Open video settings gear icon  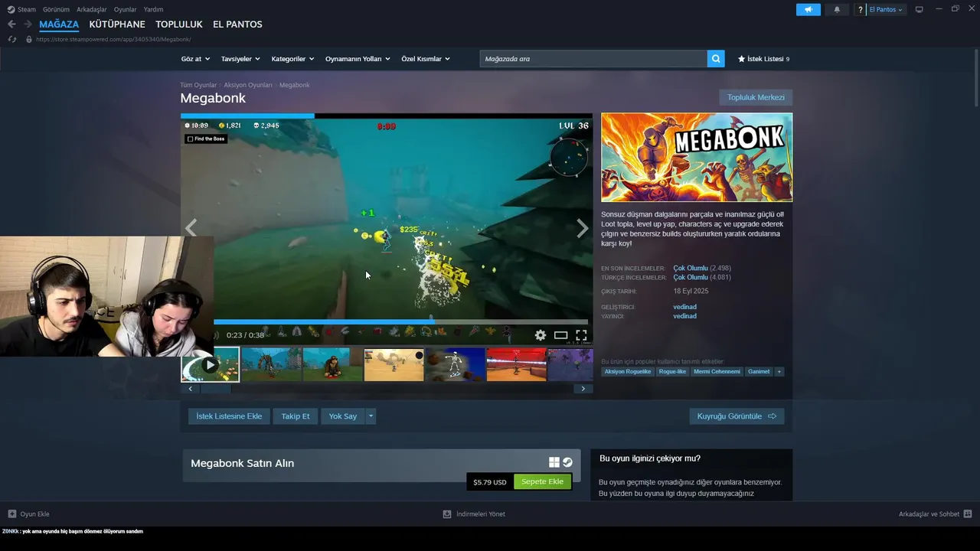pos(541,335)
